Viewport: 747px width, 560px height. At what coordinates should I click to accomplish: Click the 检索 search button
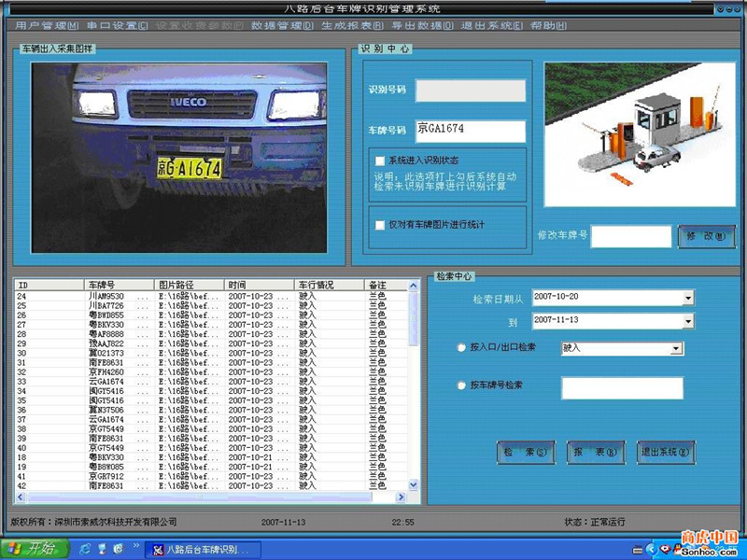(526, 453)
